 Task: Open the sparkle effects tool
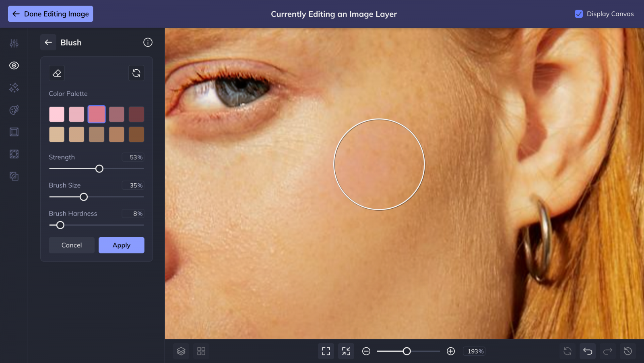click(x=14, y=87)
